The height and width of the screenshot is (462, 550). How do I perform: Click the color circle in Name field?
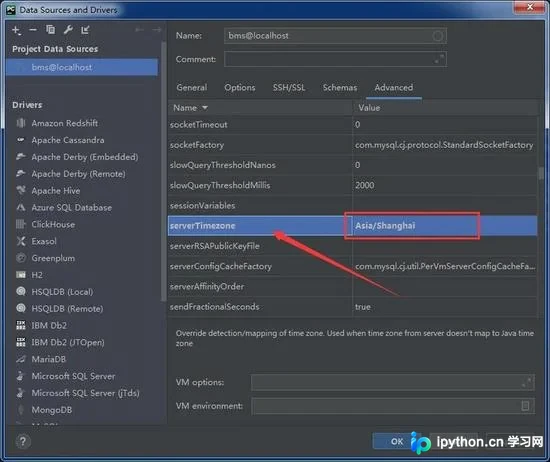coord(438,36)
